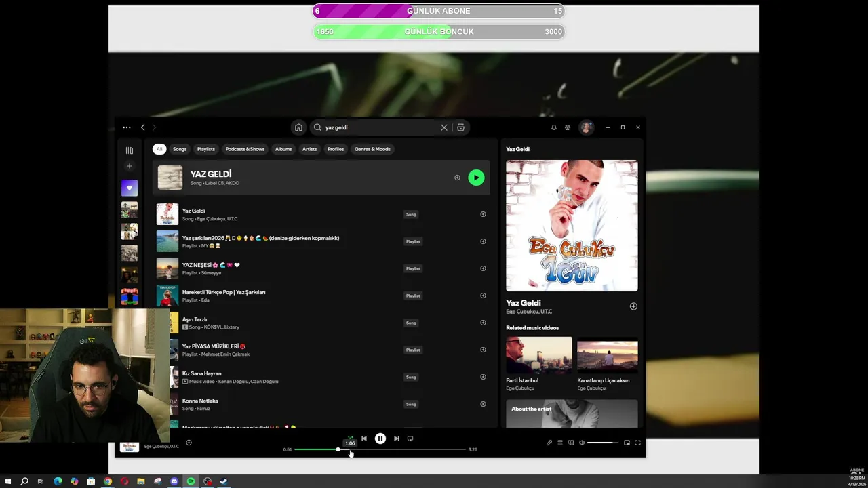
Task: Open the play queue icon
Action: click(x=560, y=443)
